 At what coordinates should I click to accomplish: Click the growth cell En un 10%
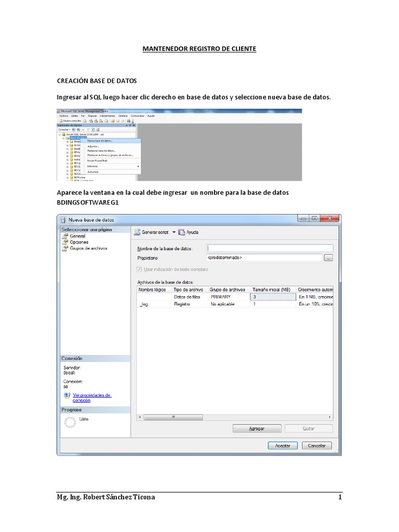click(315, 304)
